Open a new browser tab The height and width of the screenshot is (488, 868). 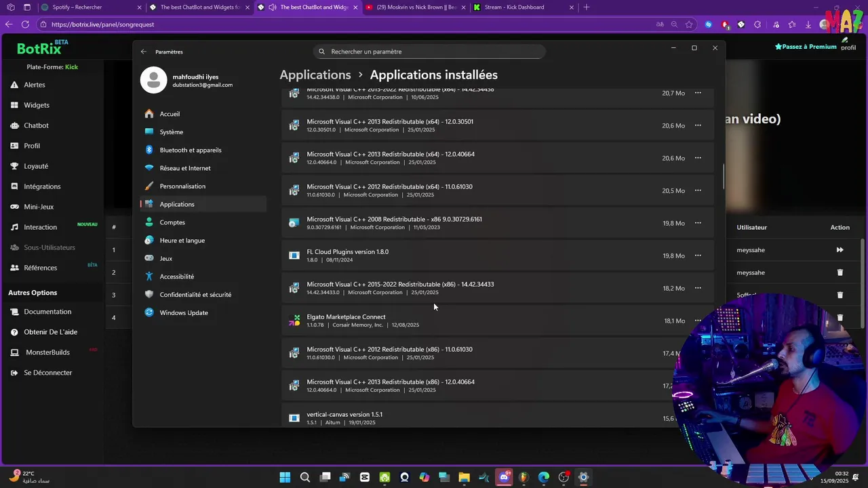pyautogui.click(x=587, y=7)
